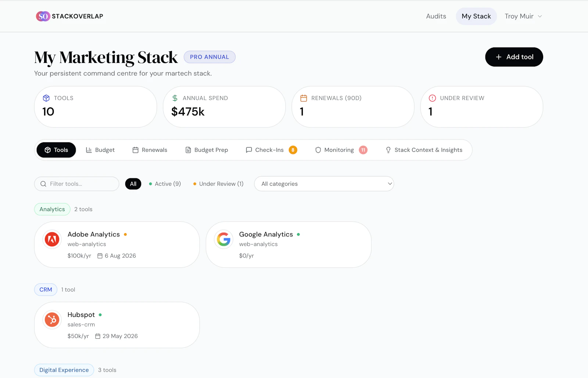588x378 pixels.
Task: Focus the Filter tools search field
Action: click(x=77, y=184)
